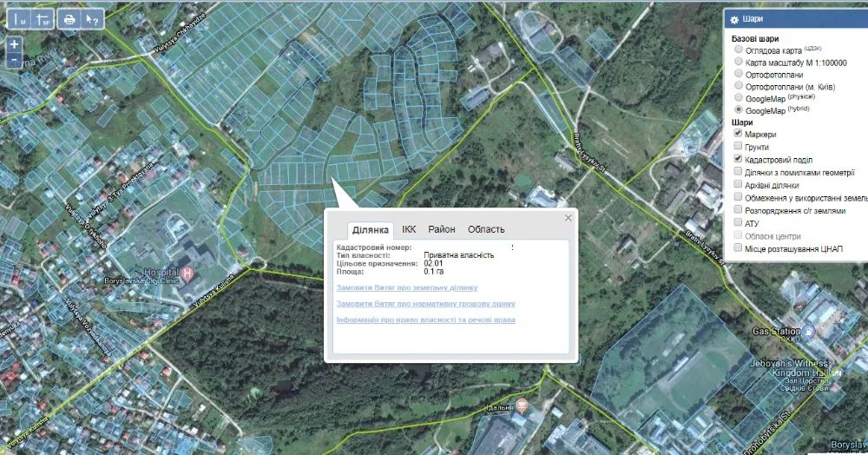This screenshot has width=868, height=455.
Task: Close the parcel info popup
Action: tap(569, 218)
